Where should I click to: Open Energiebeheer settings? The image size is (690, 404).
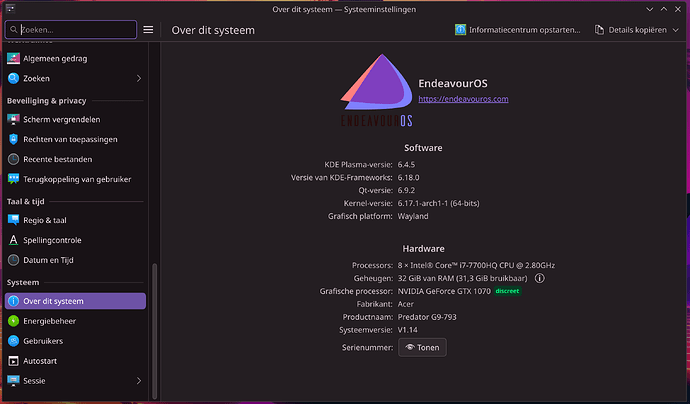click(x=49, y=321)
